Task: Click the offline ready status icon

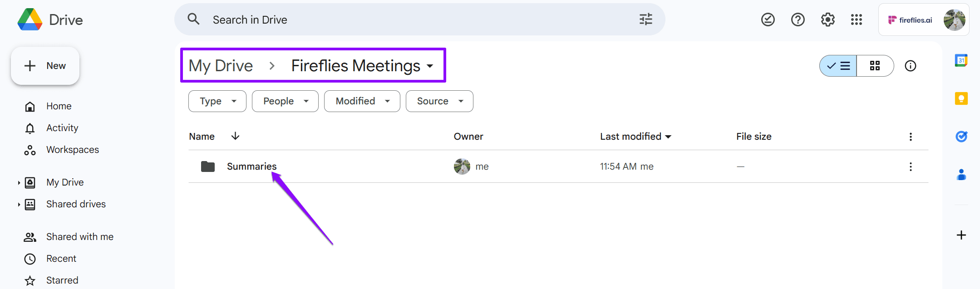Action: [x=768, y=20]
